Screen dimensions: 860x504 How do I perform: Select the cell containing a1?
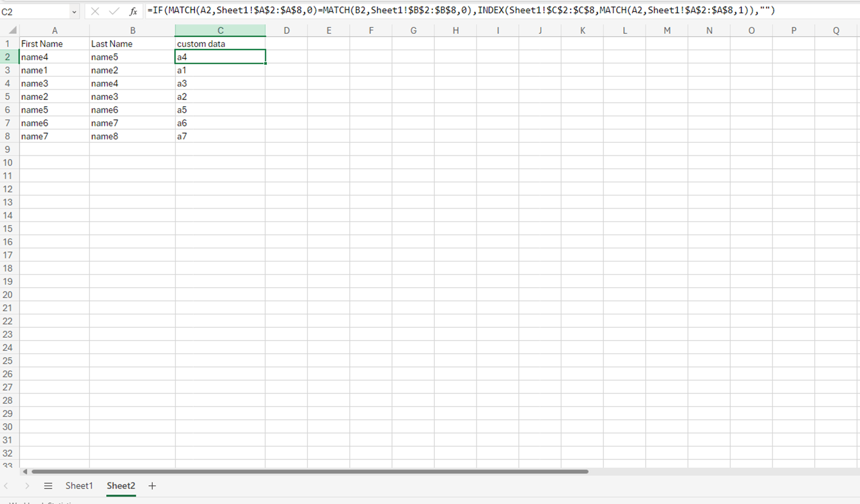coord(220,70)
